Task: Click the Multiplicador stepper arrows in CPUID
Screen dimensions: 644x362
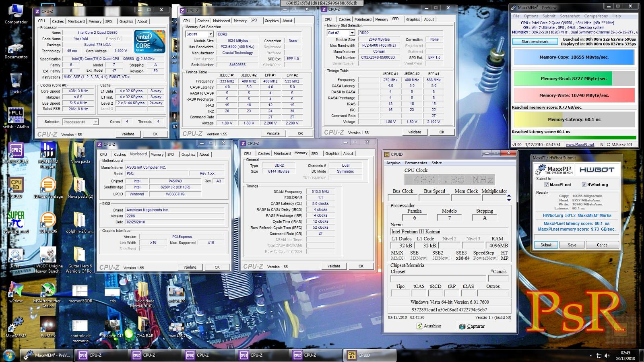Action: pyautogui.click(x=509, y=198)
